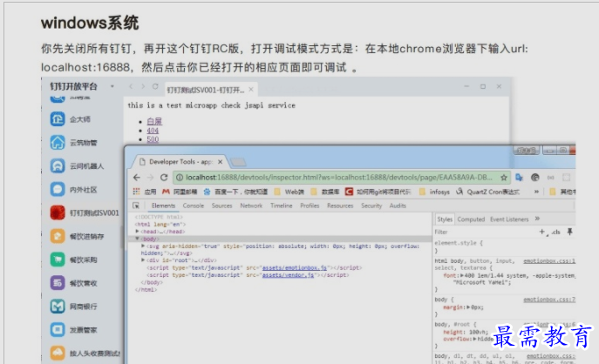Screen dimensions: 599x364
Task: Toggle the .cls element classes button
Action: tap(555, 232)
